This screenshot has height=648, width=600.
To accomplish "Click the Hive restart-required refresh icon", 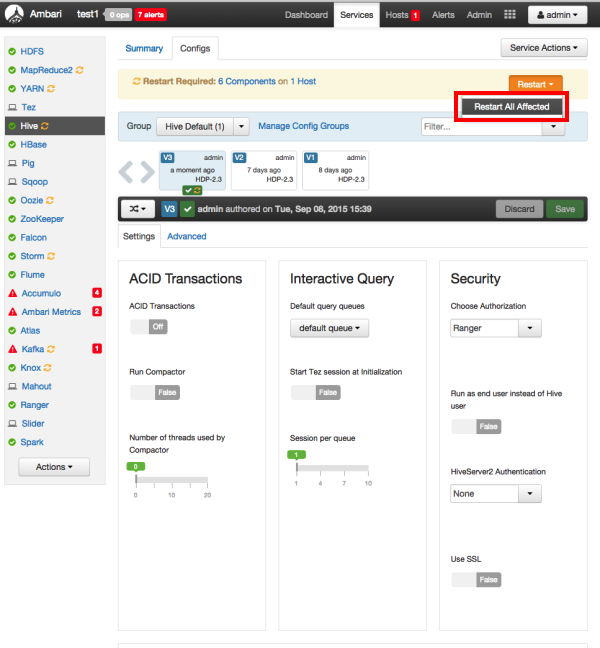I will pyautogui.click(x=45, y=126).
